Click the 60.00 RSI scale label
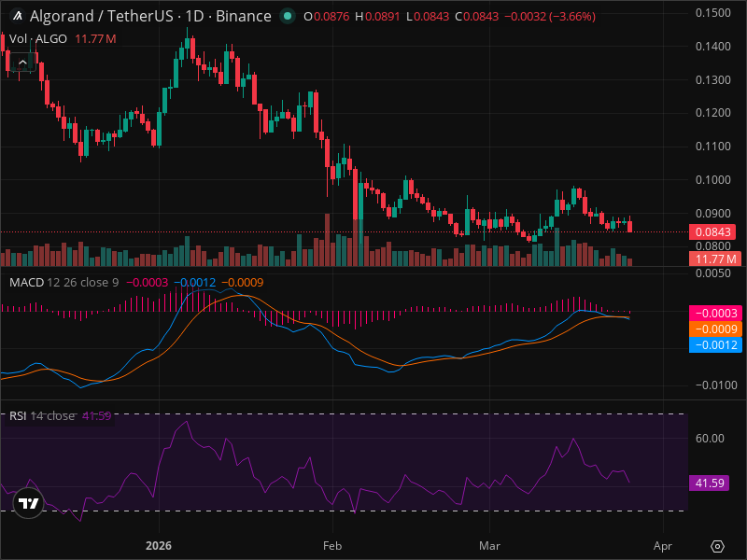 point(710,438)
